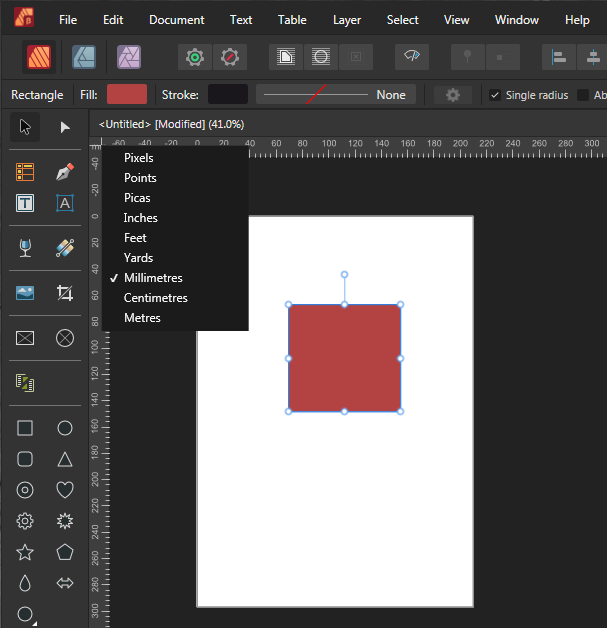Open the Help menu

pyautogui.click(x=577, y=20)
